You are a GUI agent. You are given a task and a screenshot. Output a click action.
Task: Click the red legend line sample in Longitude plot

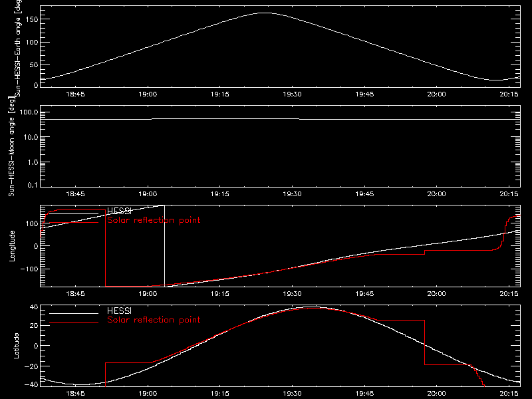click(x=74, y=222)
